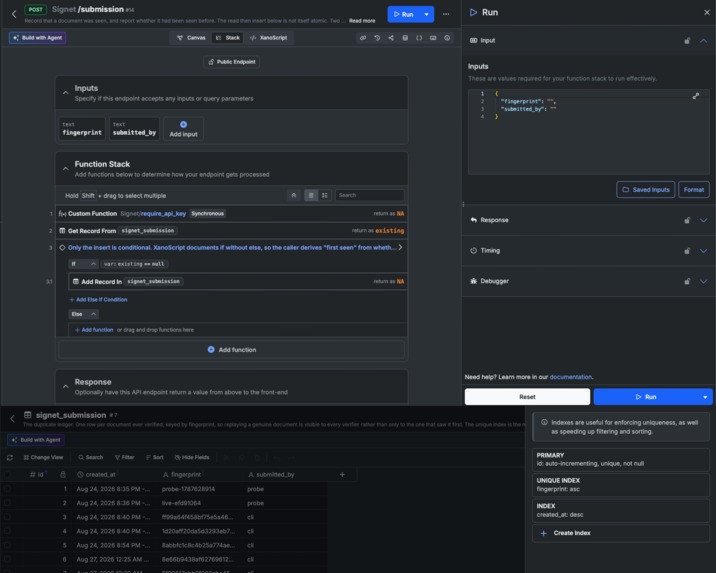This screenshot has width=716, height=573.
Task: Open the version history icon
Action: (377, 38)
